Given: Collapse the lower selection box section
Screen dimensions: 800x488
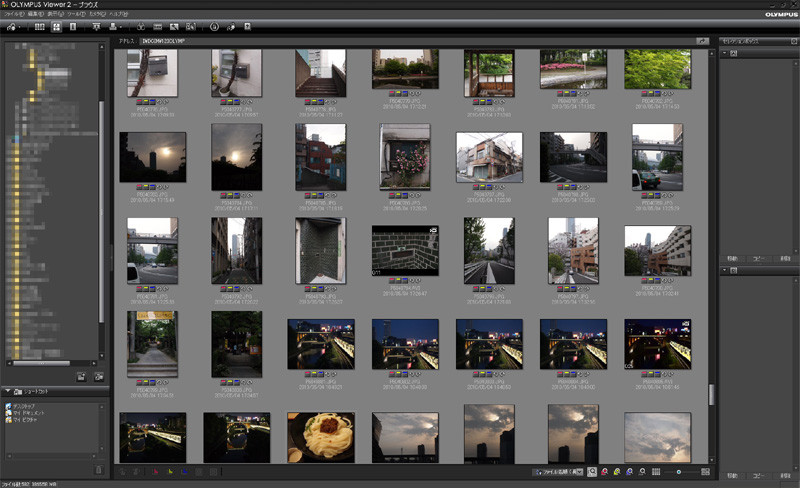Looking at the screenshot, I should coord(724,271).
